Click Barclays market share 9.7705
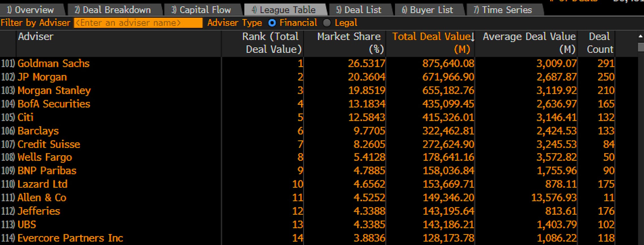644x245 pixels. [x=369, y=131]
